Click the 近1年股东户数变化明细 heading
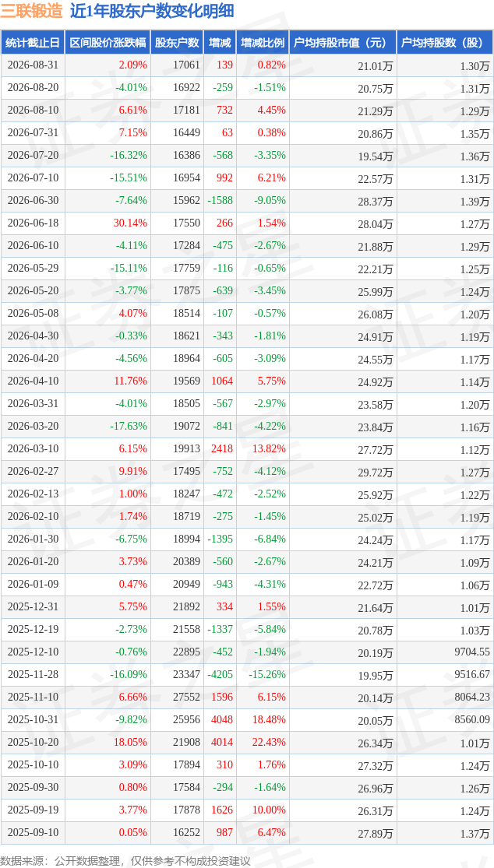The height and width of the screenshot is (868, 494). 152,11
